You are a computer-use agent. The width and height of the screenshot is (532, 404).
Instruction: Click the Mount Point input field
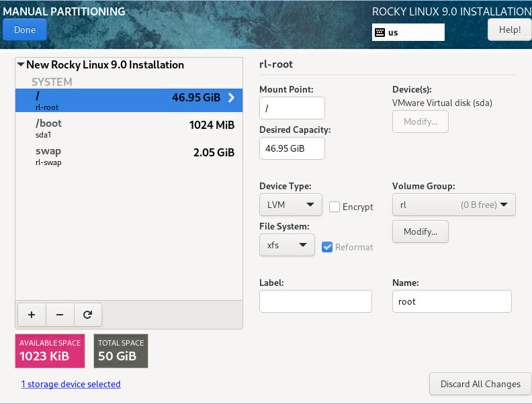click(292, 108)
